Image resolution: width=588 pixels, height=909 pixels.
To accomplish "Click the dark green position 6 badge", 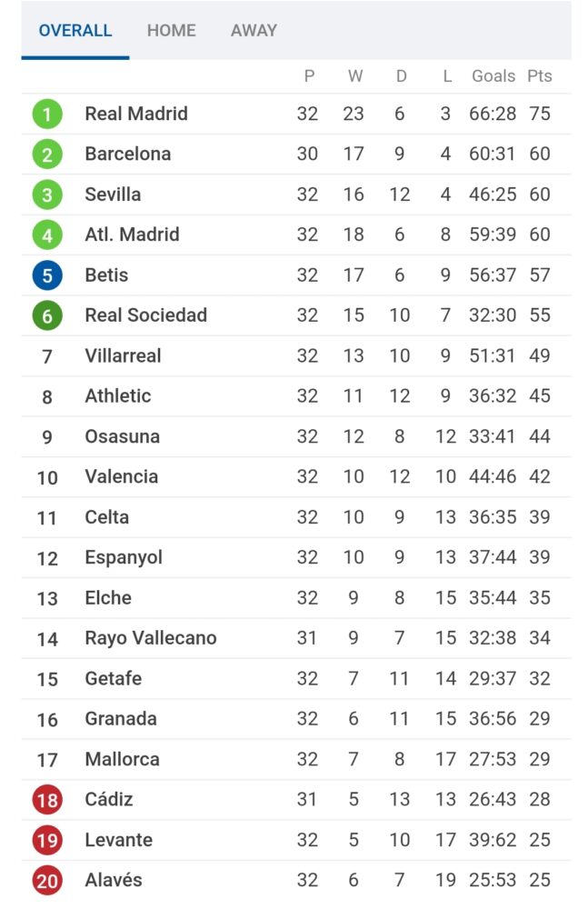I will pos(47,315).
